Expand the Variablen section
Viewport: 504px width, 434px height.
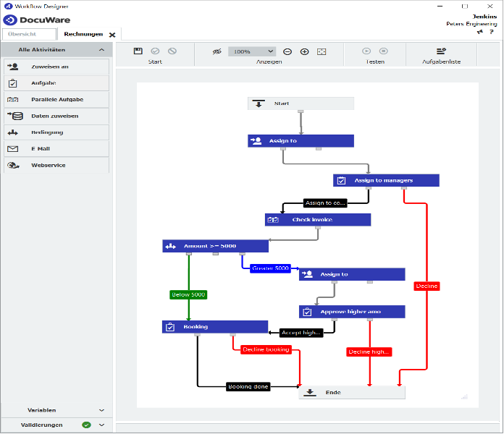coord(101,410)
